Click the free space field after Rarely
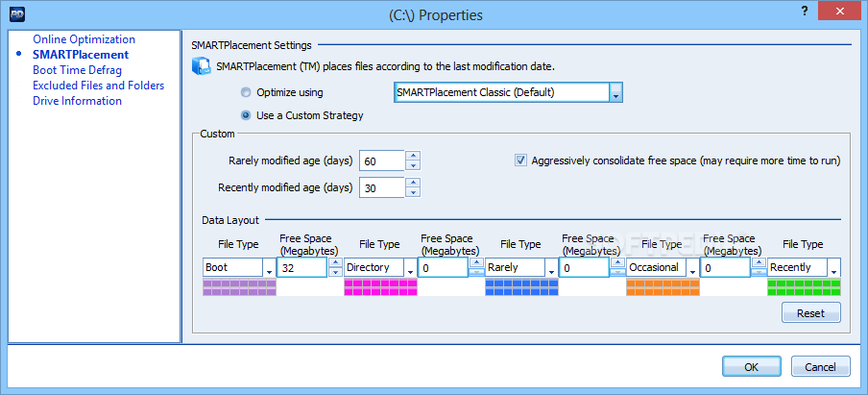The height and width of the screenshot is (395, 868). (585, 267)
